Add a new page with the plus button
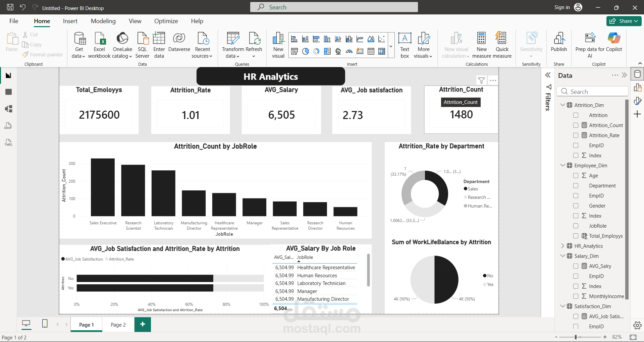Screen dimensions: 644x342 [x=143, y=325]
